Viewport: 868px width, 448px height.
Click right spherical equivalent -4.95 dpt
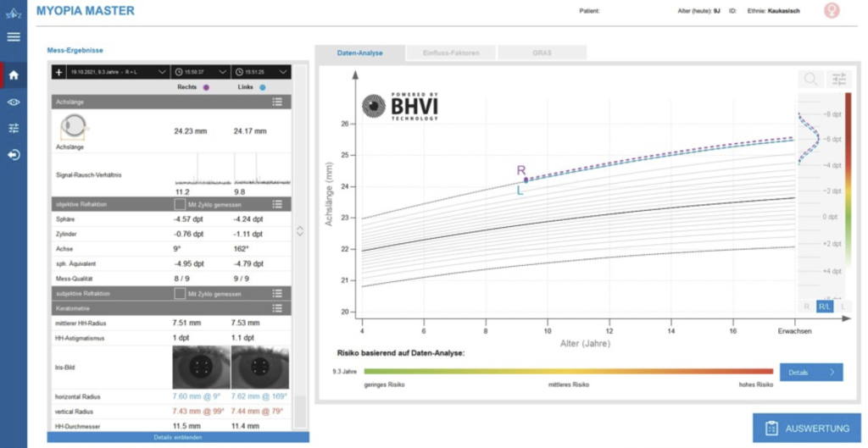[191, 264]
